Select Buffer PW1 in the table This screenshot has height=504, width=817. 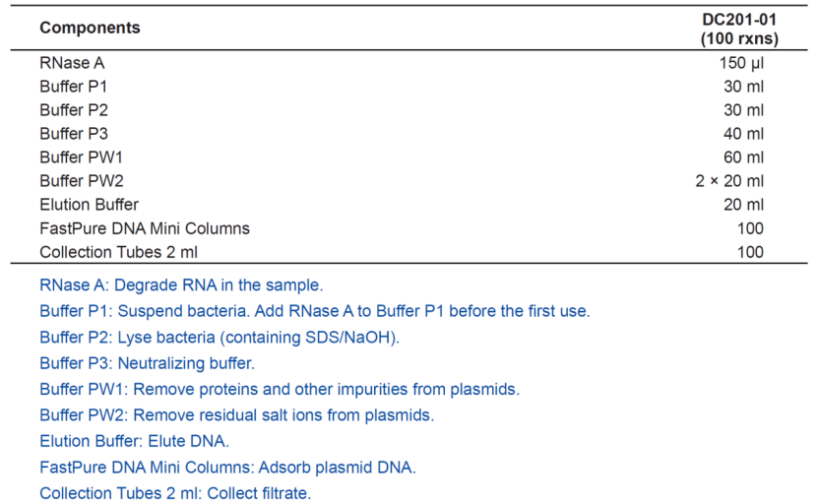click(x=82, y=157)
